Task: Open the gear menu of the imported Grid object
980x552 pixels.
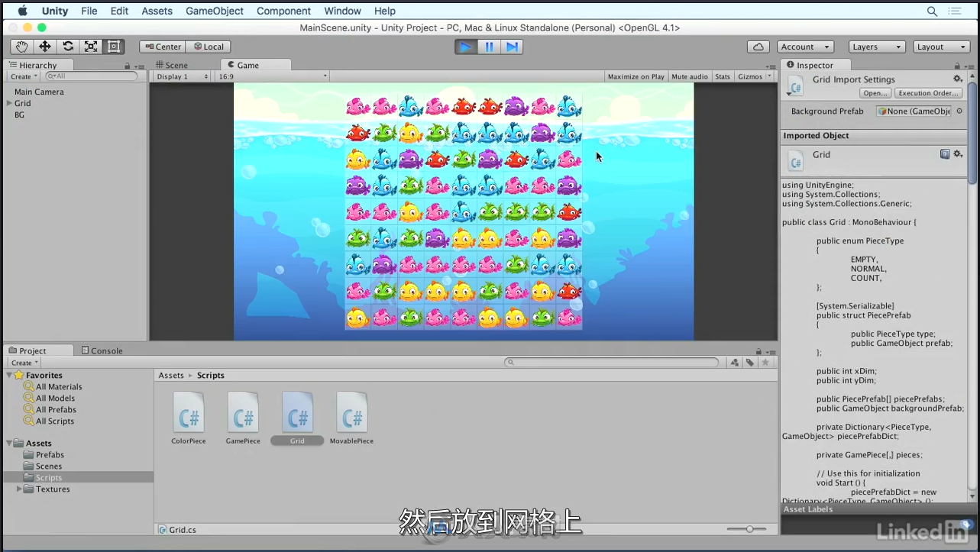Action: coord(958,154)
